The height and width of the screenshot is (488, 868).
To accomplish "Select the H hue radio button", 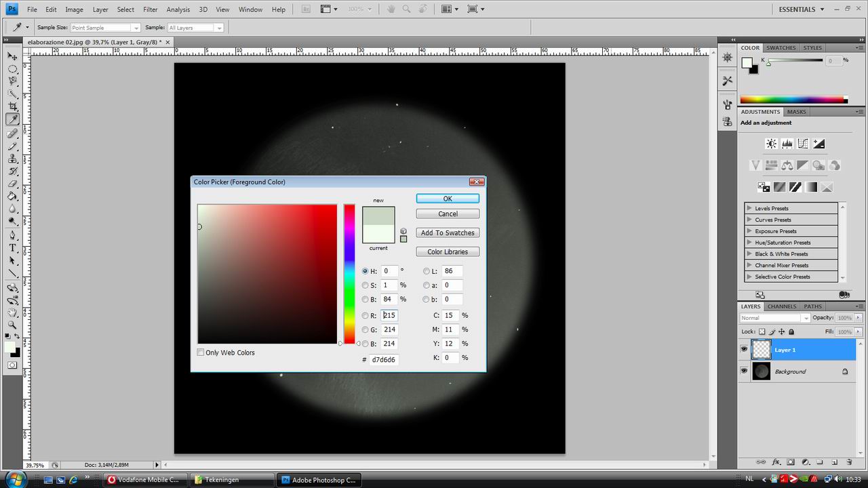I will point(366,271).
